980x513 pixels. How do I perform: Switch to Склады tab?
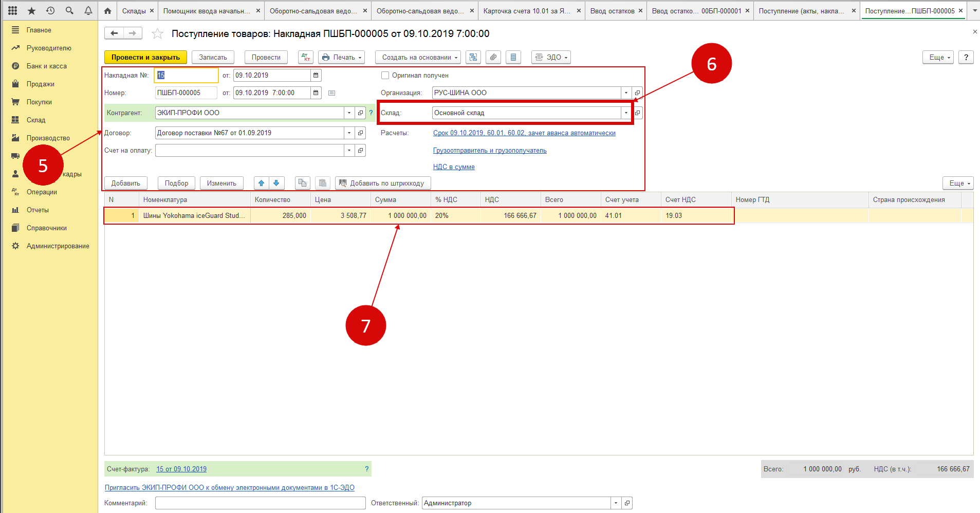click(134, 11)
